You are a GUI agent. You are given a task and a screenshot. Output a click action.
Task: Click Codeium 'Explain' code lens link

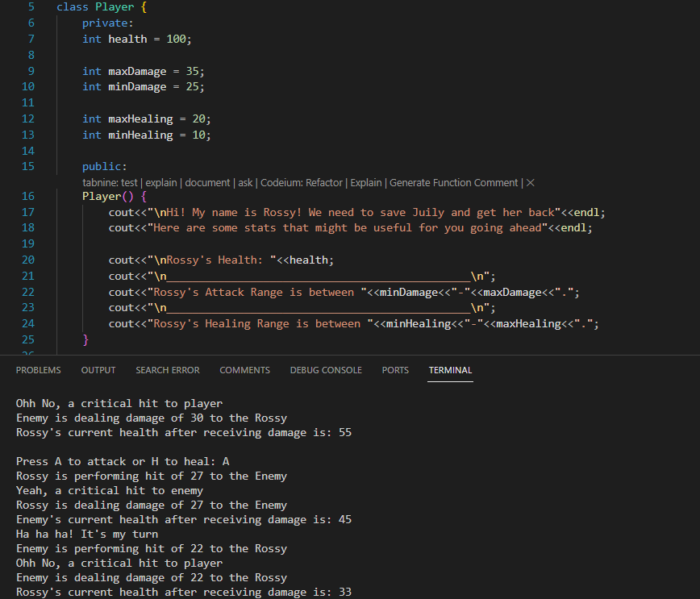366,182
